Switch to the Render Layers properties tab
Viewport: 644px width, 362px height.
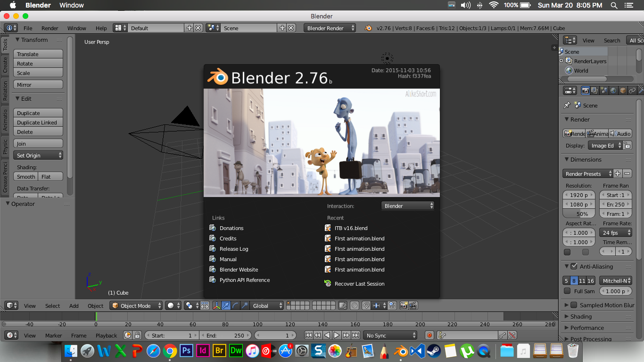pos(594,90)
